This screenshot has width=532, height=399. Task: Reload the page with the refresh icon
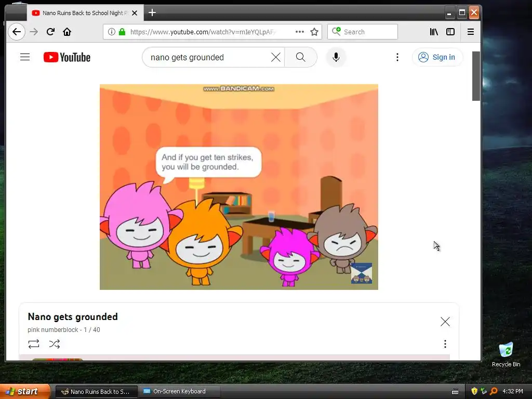(x=50, y=32)
